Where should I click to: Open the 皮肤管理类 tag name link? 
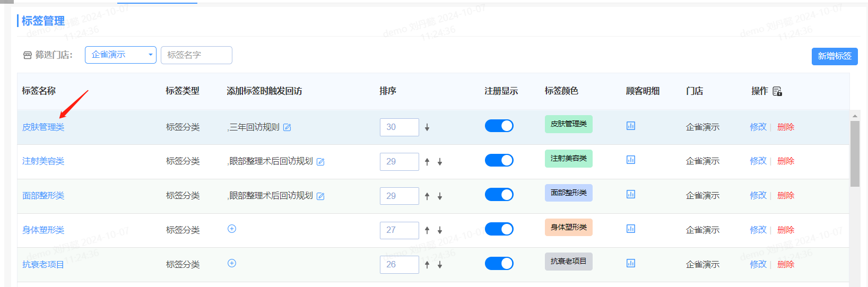[44, 127]
